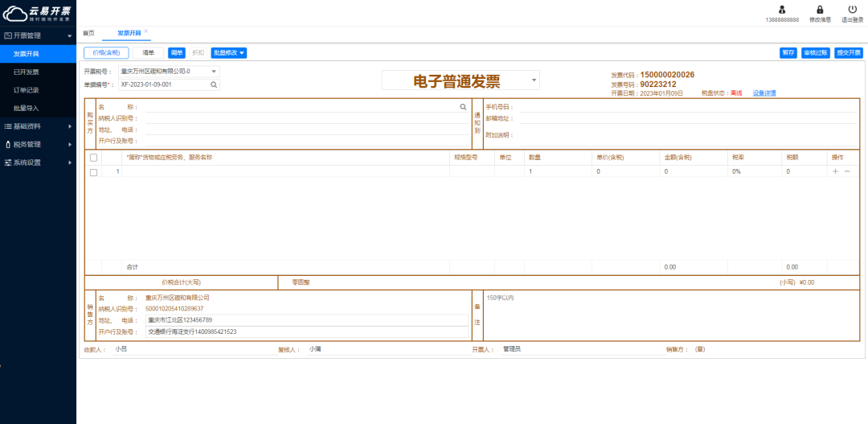
Task: Click search icon in buyer 名称 field
Action: coord(463,106)
